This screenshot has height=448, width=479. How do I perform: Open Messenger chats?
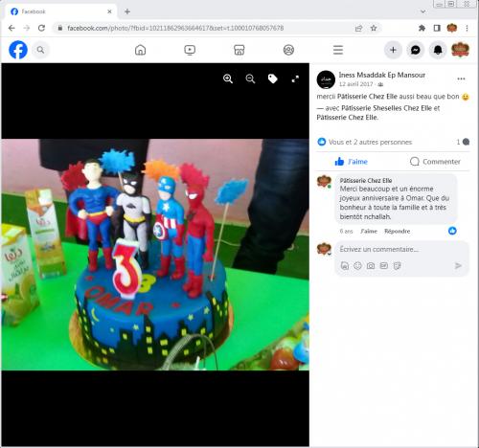pos(415,50)
